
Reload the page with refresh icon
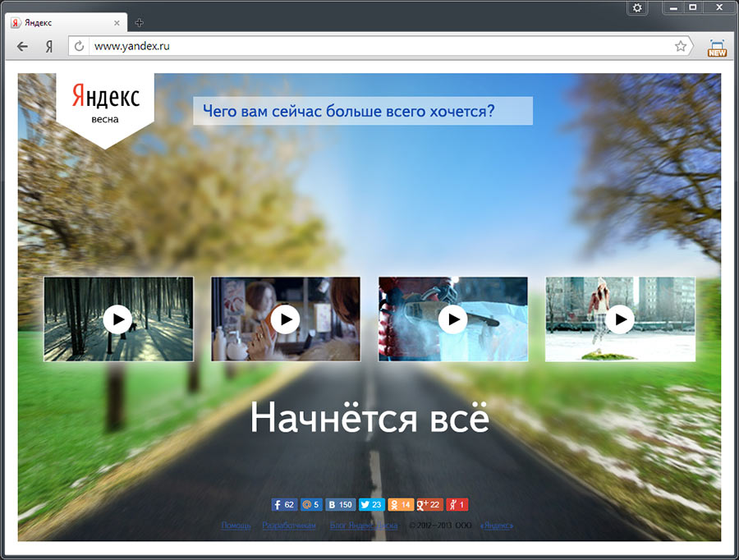click(80, 47)
